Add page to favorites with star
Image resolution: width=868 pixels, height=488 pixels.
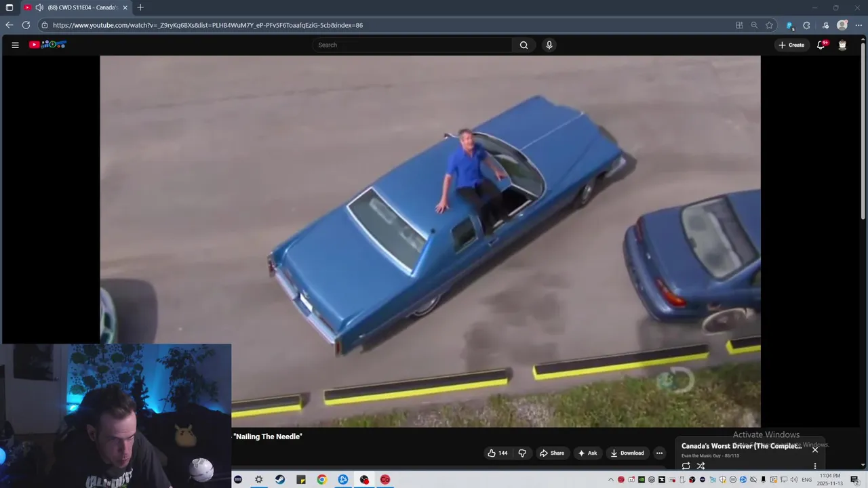(x=769, y=25)
